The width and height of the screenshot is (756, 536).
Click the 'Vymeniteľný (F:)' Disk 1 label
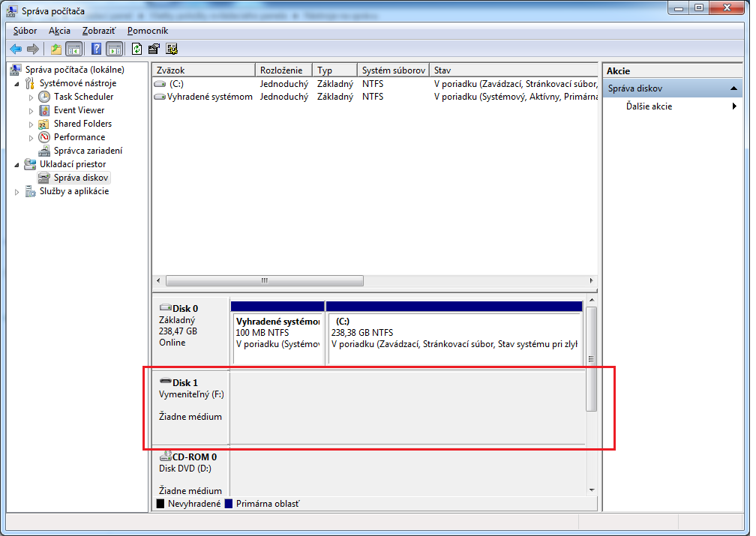coord(191,394)
